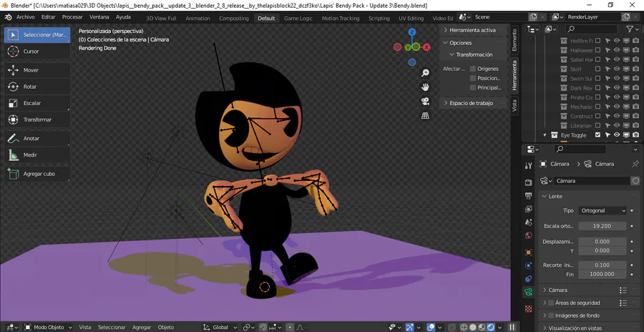Open the Render properties tab

(x=529, y=182)
